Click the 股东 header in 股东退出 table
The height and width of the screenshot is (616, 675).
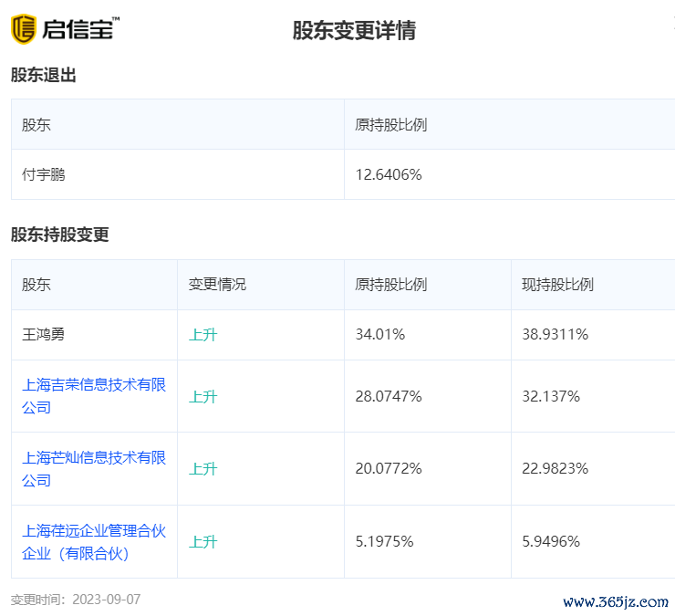click(x=36, y=125)
